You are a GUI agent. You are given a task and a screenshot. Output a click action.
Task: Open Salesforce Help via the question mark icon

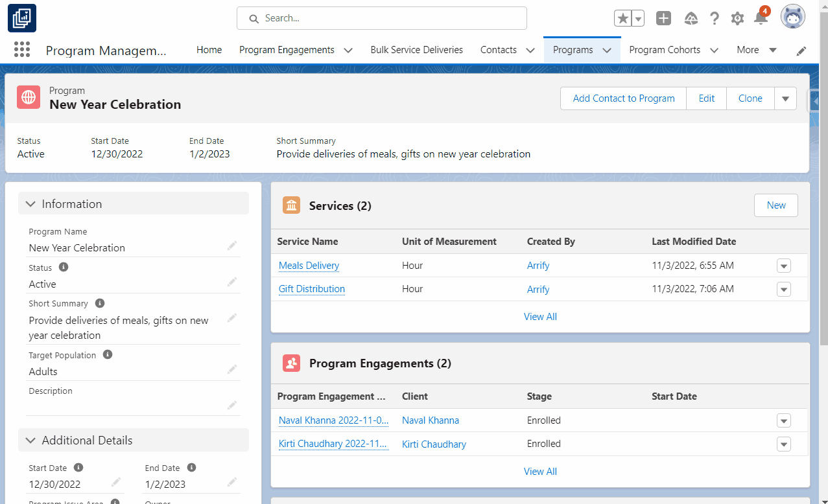click(714, 18)
